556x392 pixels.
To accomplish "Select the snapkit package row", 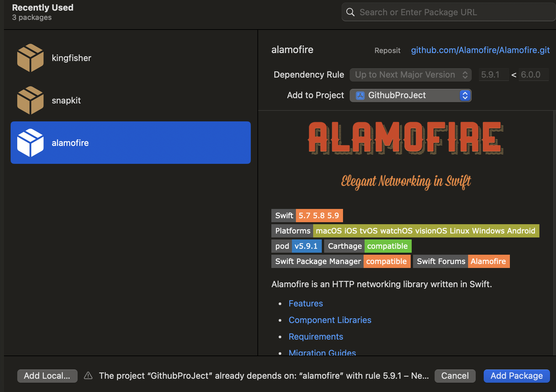I will [131, 100].
